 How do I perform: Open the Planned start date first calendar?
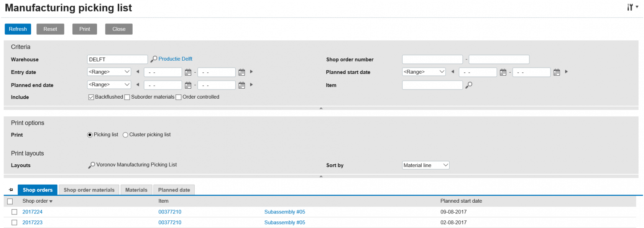(x=503, y=72)
